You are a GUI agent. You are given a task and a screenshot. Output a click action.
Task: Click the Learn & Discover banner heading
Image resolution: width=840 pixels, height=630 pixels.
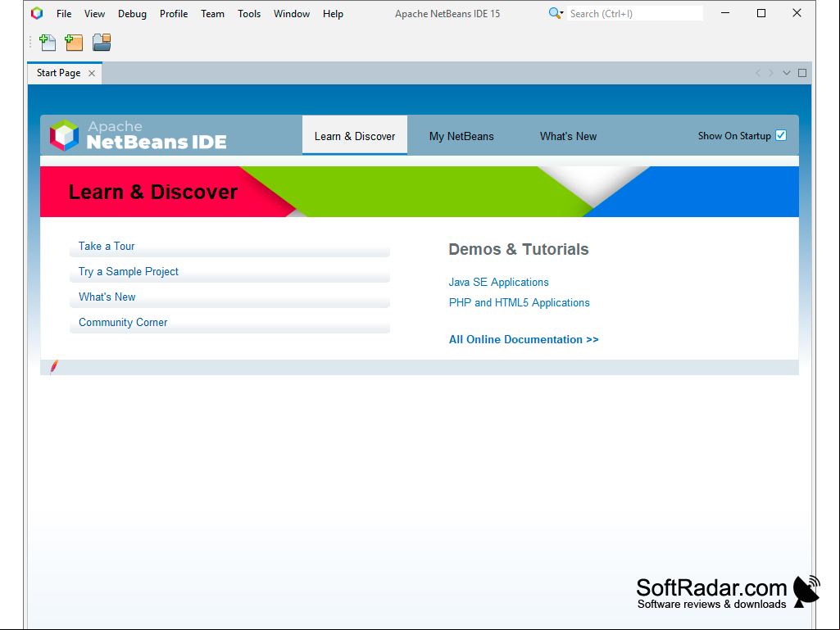click(x=153, y=192)
